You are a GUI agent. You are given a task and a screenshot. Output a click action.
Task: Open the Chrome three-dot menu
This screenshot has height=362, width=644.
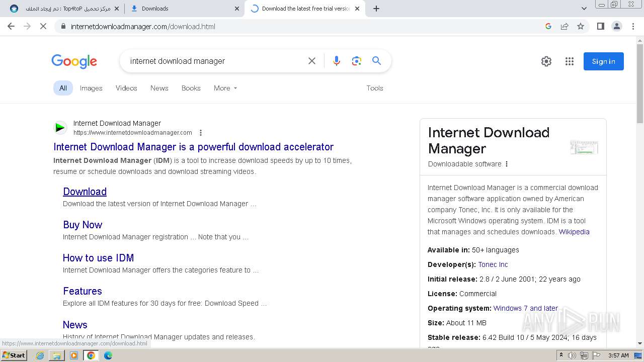[x=633, y=26]
